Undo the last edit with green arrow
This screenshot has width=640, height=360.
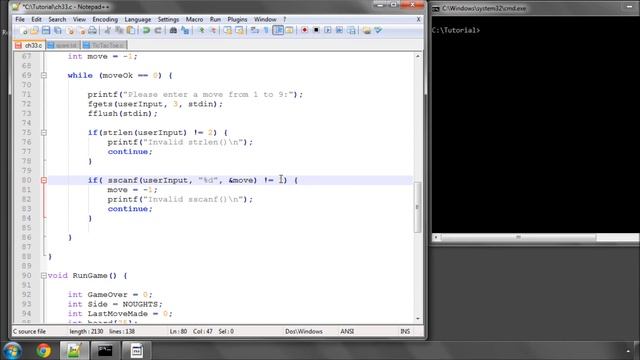[x=146, y=31]
